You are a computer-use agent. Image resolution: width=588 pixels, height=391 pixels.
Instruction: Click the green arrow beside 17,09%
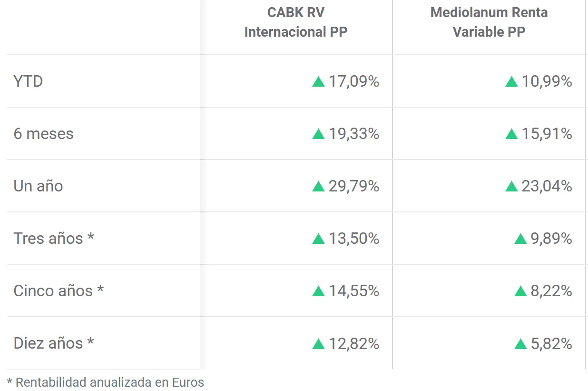(x=318, y=82)
